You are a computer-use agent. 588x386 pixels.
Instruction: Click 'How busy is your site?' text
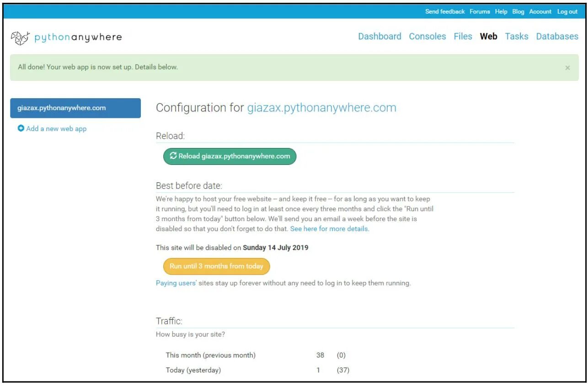[x=190, y=334]
